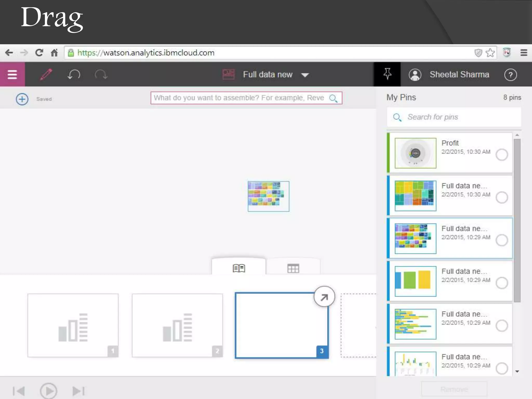Click the pink pencil edit icon
Image resolution: width=532 pixels, height=399 pixels.
click(x=46, y=75)
